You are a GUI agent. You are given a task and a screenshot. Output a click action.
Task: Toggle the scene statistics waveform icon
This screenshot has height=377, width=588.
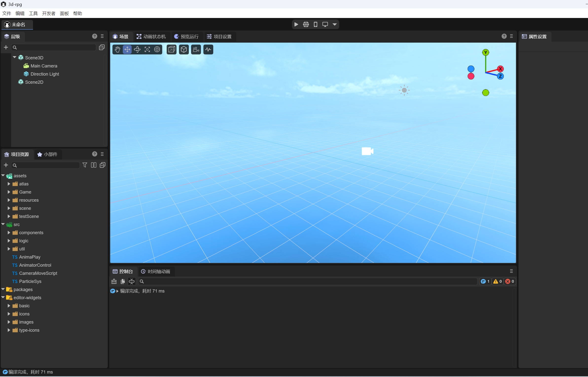pos(208,49)
